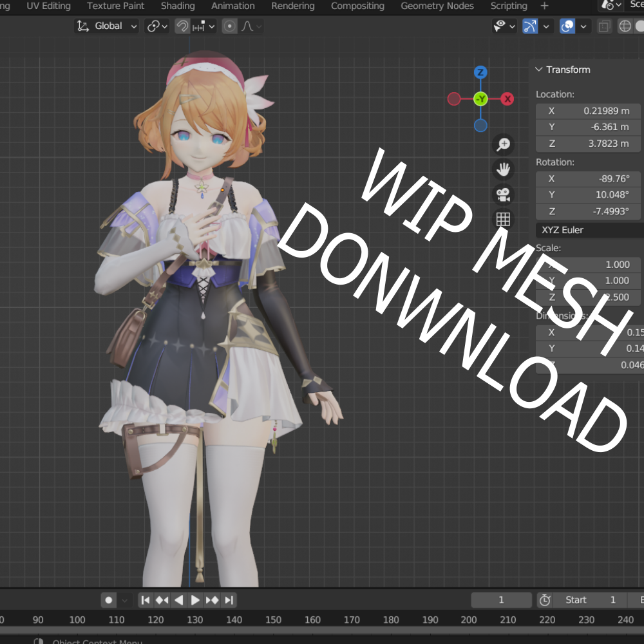The image size is (644, 644).
Task: Open the Shading workspace tab
Action: pos(178,6)
